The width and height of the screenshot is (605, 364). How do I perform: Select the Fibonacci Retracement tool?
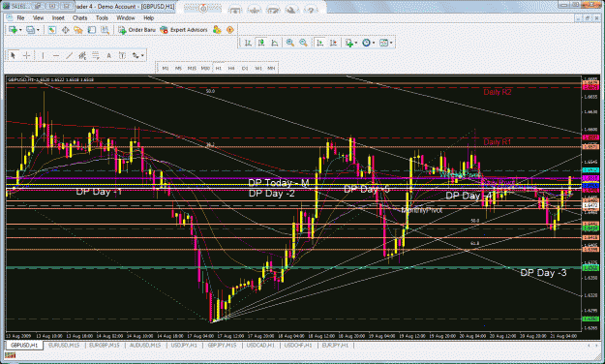click(x=95, y=55)
